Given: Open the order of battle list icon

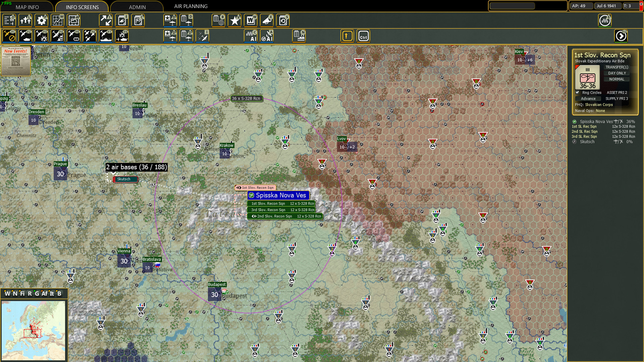Looking at the screenshot, I should [9, 20].
